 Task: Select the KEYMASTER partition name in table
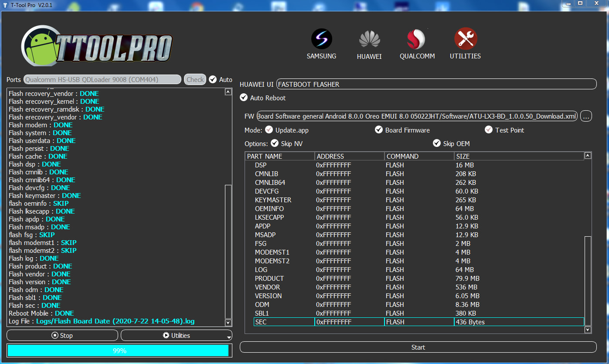[x=273, y=200]
